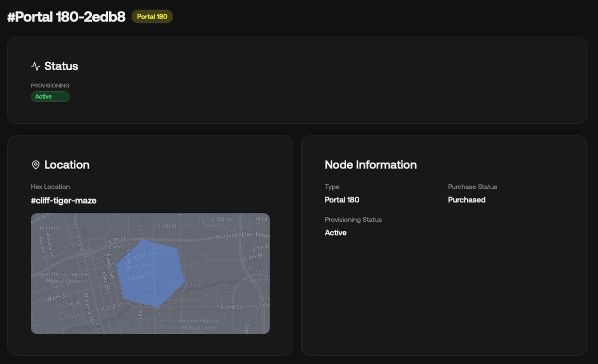Toggle the Active badge under PROVISIONING

[x=50, y=96]
